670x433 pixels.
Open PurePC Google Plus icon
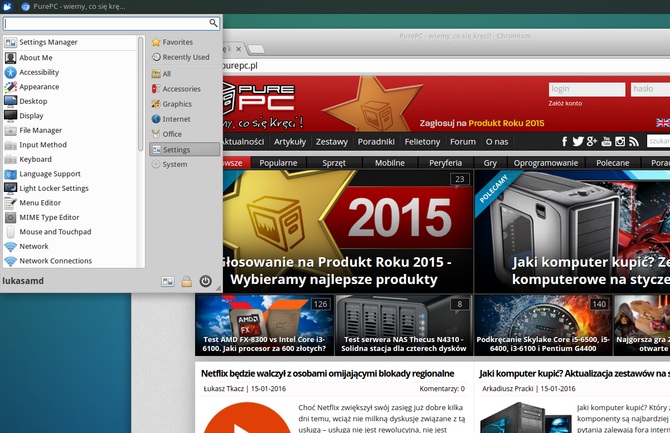[x=592, y=141]
